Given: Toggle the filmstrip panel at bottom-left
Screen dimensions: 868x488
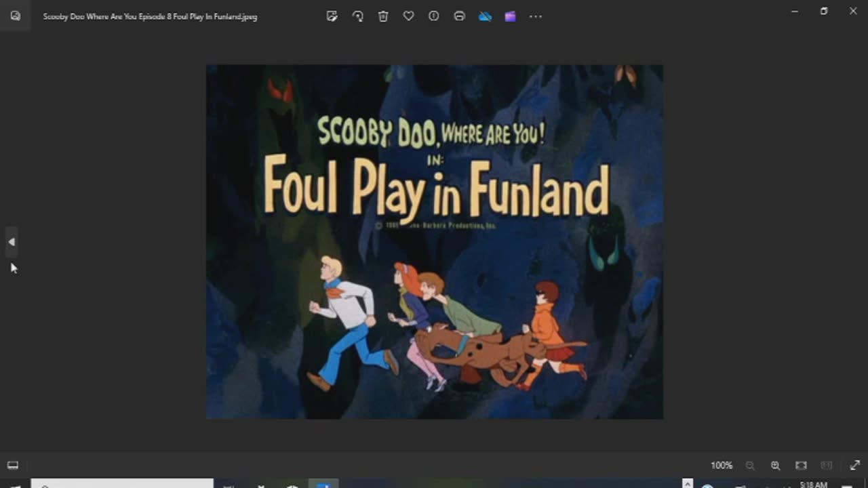Looking at the screenshot, I should point(12,465).
